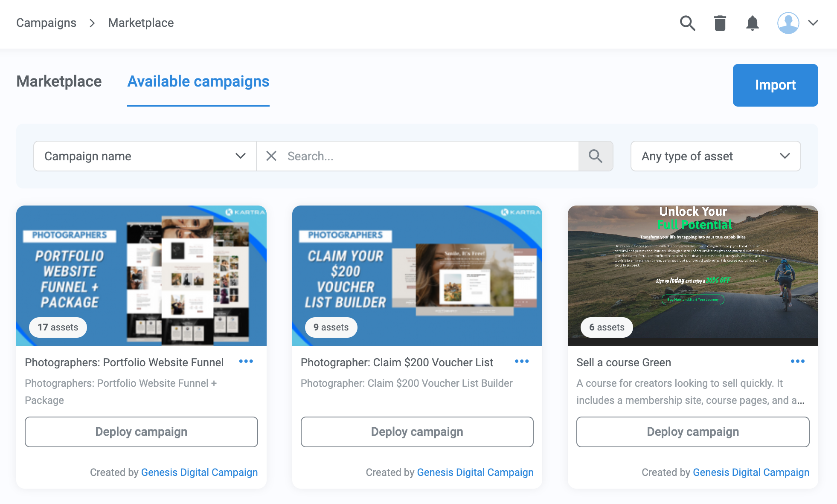Click the Import button
This screenshot has height=504, width=837.
point(775,85)
